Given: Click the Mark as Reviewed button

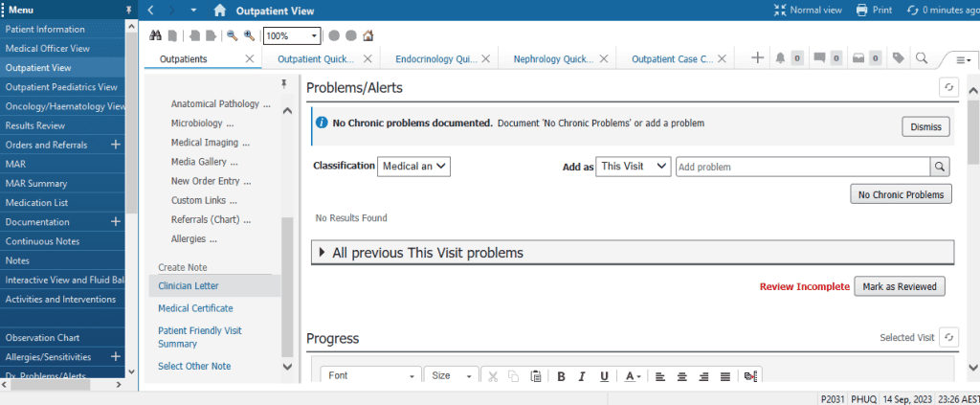Looking at the screenshot, I should tap(899, 286).
